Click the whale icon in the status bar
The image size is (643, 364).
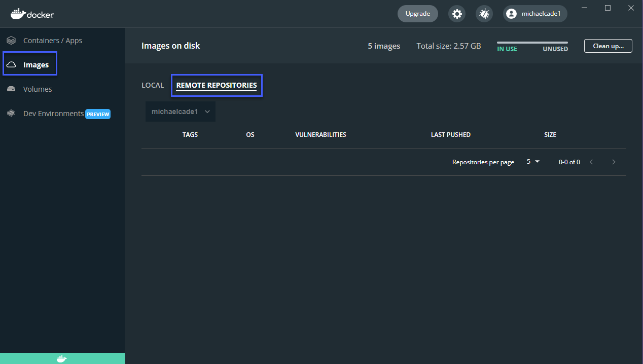[x=62, y=358]
